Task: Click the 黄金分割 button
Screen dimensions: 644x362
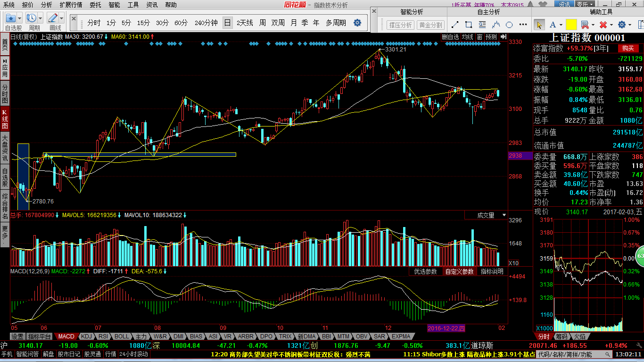Action: click(x=430, y=25)
